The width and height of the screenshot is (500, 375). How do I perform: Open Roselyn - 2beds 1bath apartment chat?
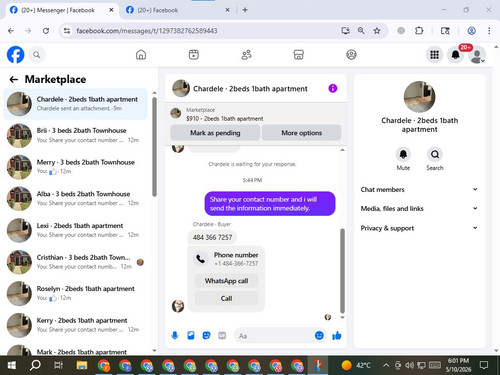[x=75, y=293]
